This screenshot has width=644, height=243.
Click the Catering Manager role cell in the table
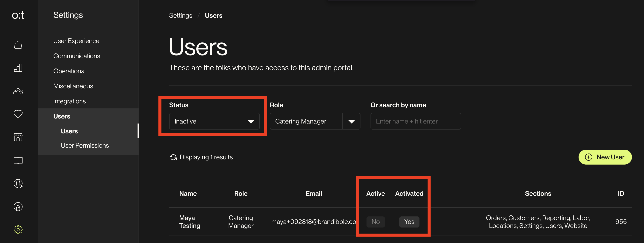coord(241,222)
